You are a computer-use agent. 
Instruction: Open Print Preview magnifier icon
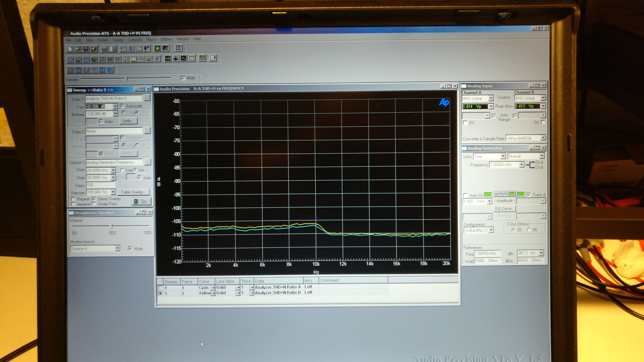pos(113,49)
